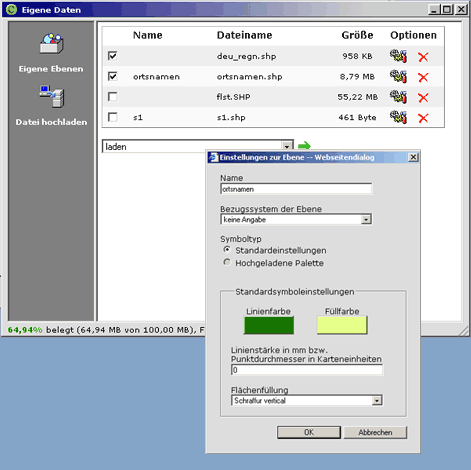Open settings icon for s1.shp

(398, 117)
